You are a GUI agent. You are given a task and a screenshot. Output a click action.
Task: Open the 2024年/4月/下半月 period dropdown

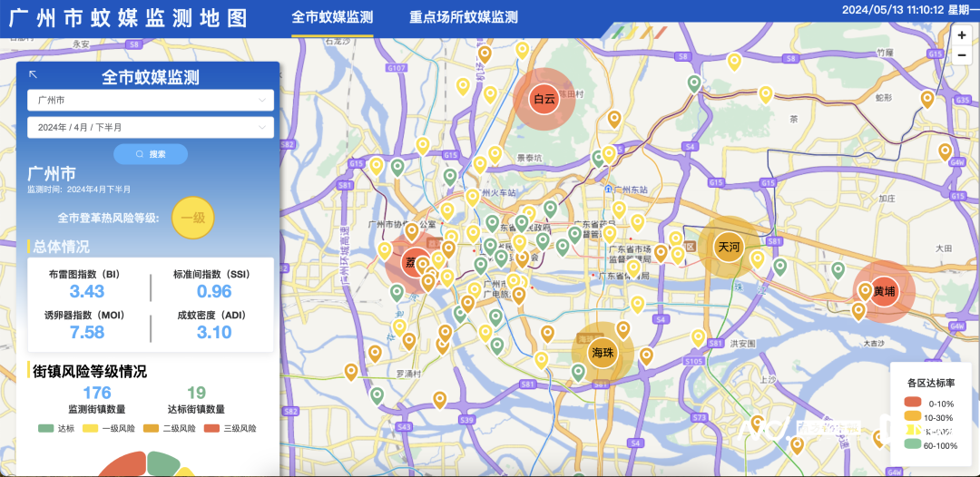coord(150,127)
